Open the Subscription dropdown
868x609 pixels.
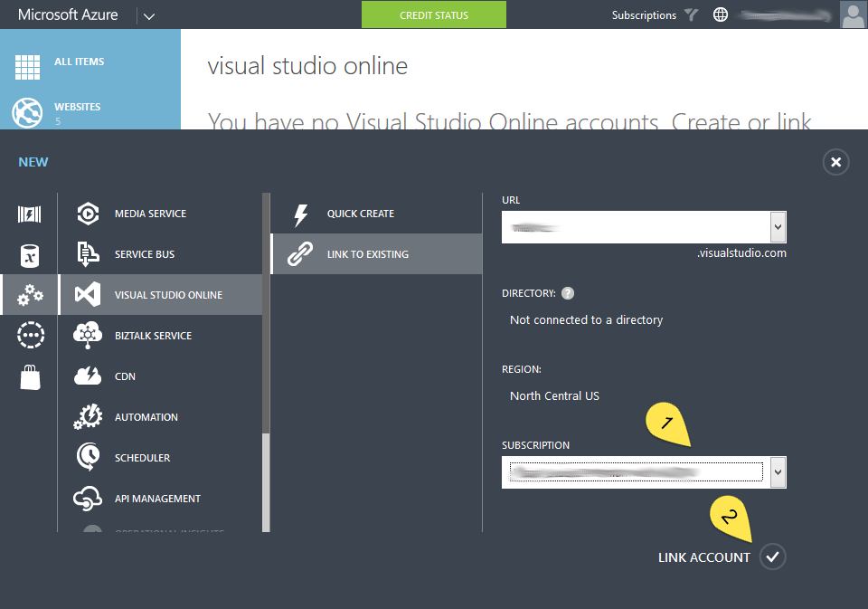coord(778,471)
